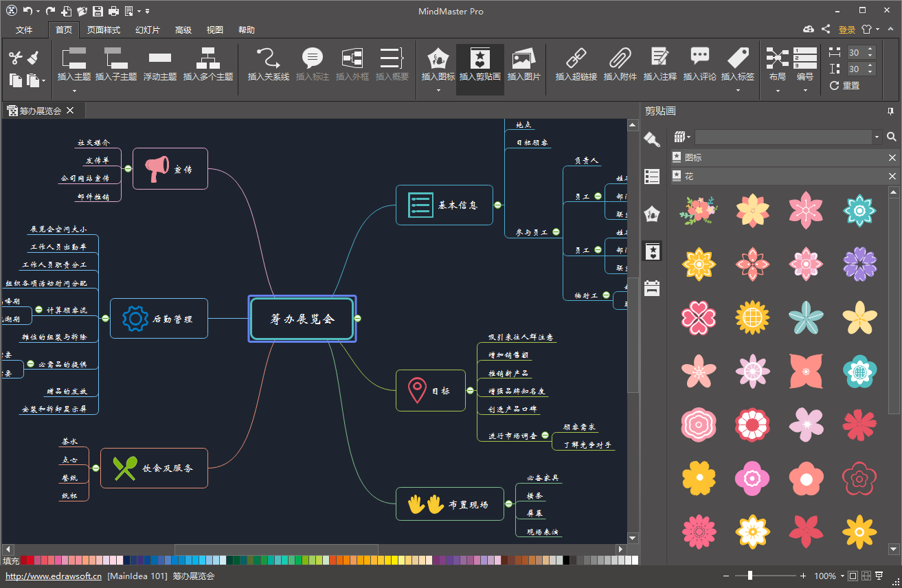Image resolution: width=902 pixels, height=588 pixels.
Task: Switch to the 视图 tab
Action: coord(215,30)
